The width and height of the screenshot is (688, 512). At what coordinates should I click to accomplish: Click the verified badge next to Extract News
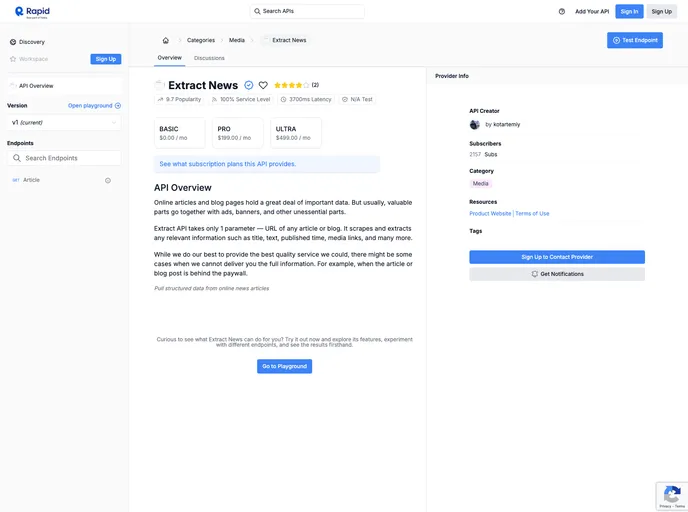[x=248, y=85]
